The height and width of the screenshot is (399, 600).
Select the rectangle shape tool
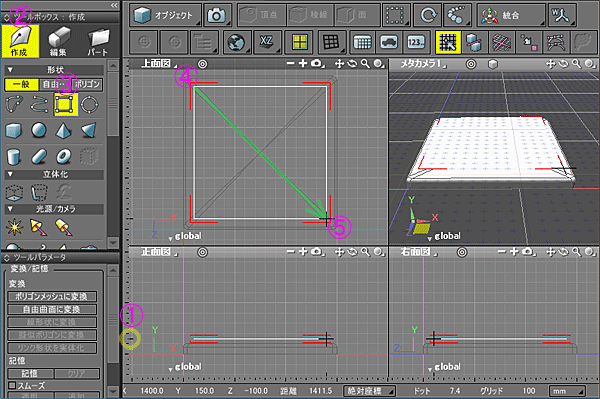pyautogui.click(x=66, y=104)
